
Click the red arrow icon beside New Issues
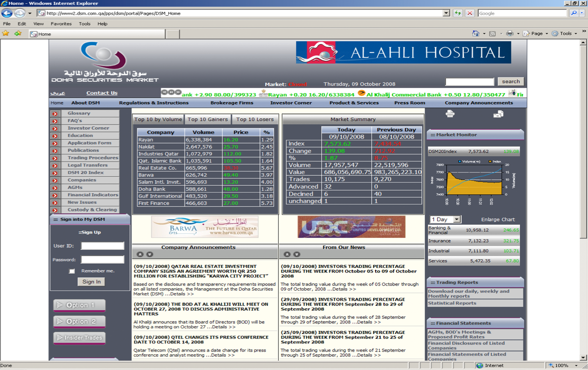pos(55,202)
